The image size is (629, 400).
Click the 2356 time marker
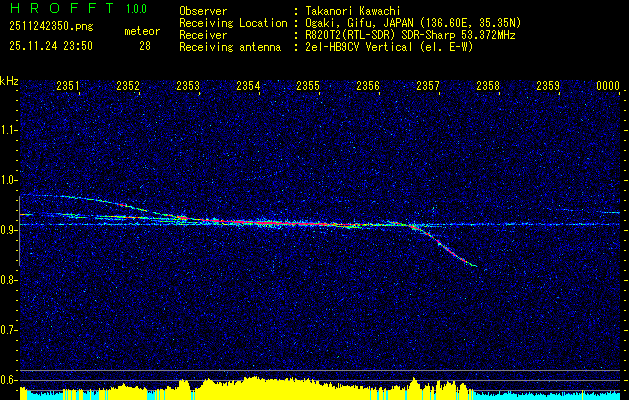point(368,85)
